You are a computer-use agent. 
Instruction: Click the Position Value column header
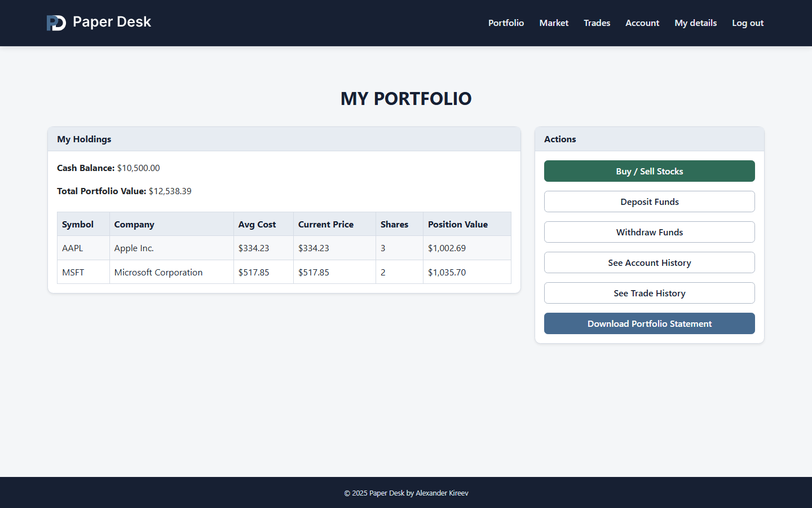(x=467, y=224)
